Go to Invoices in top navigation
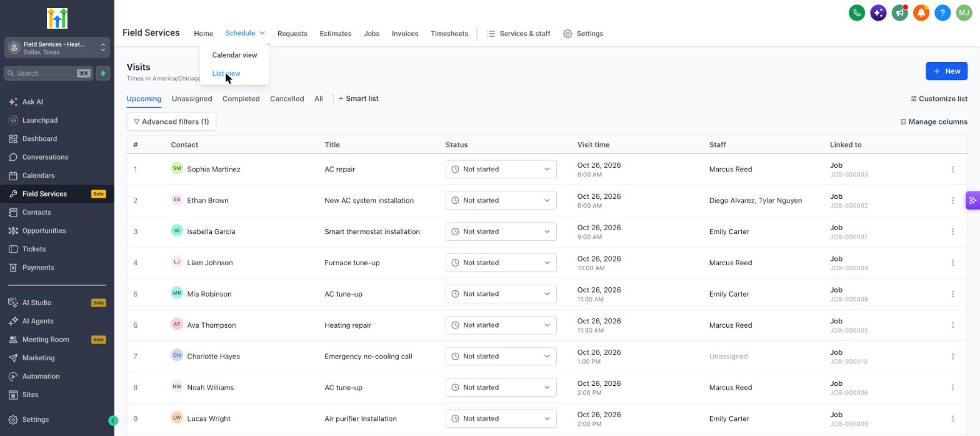 tap(405, 34)
